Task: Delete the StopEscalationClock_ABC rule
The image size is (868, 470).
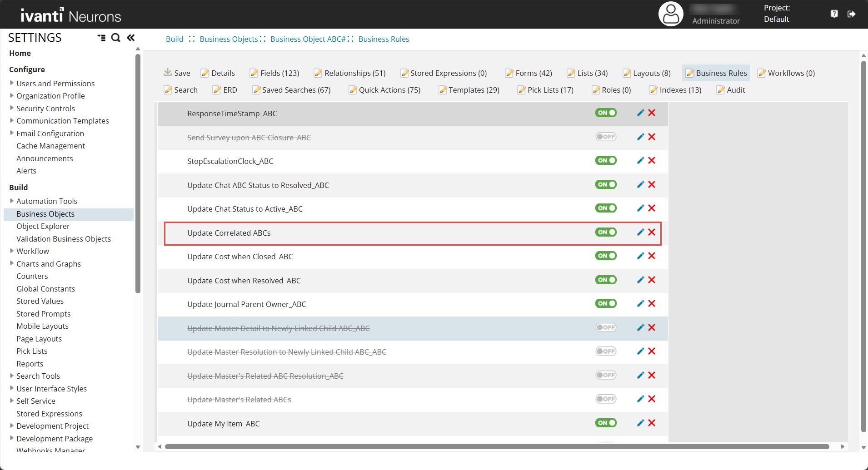Action: pyautogui.click(x=652, y=160)
